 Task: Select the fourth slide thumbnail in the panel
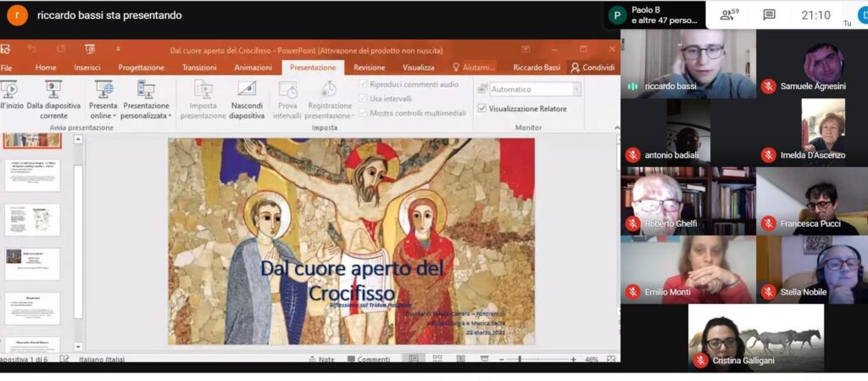(x=33, y=264)
